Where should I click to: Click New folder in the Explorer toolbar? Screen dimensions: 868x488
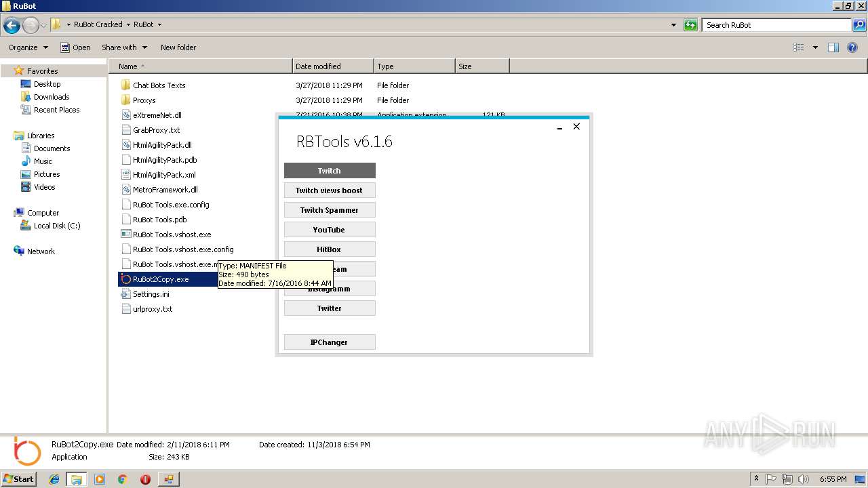178,47
